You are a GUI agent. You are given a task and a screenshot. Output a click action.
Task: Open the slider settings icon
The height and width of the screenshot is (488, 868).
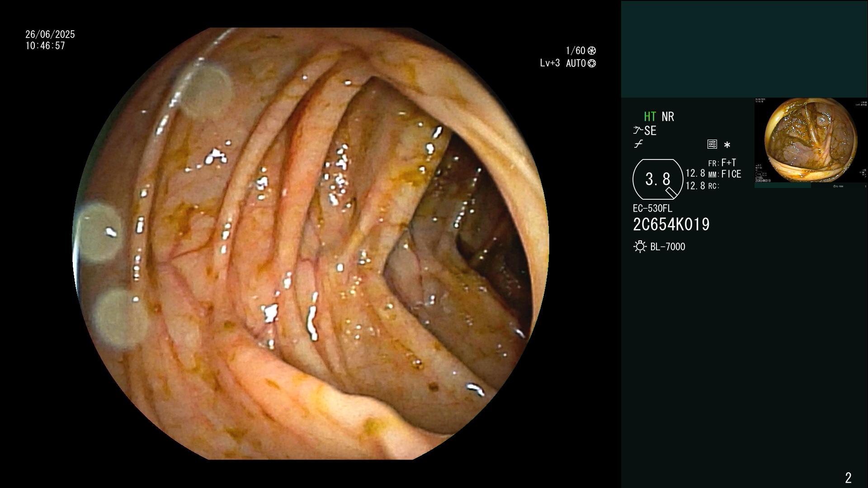coord(712,145)
